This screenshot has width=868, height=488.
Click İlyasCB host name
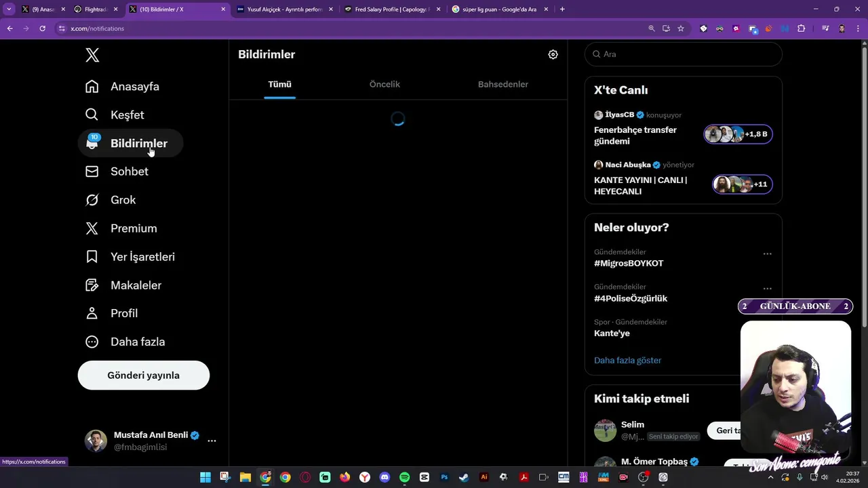619,115
